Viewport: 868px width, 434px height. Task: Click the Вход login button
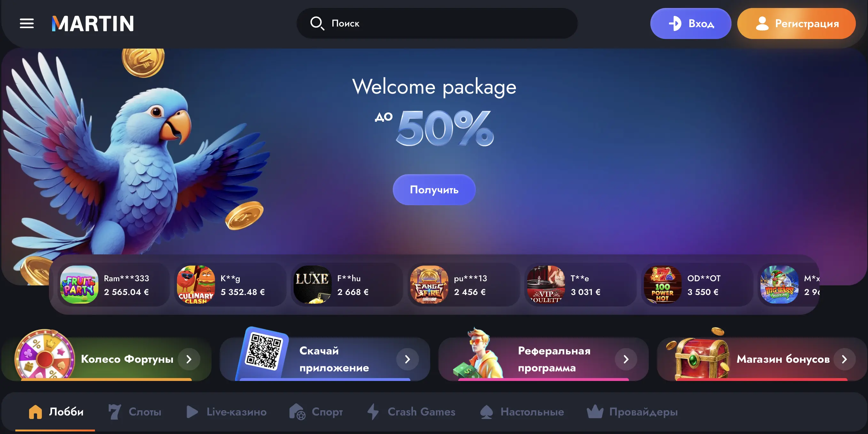pyautogui.click(x=691, y=24)
